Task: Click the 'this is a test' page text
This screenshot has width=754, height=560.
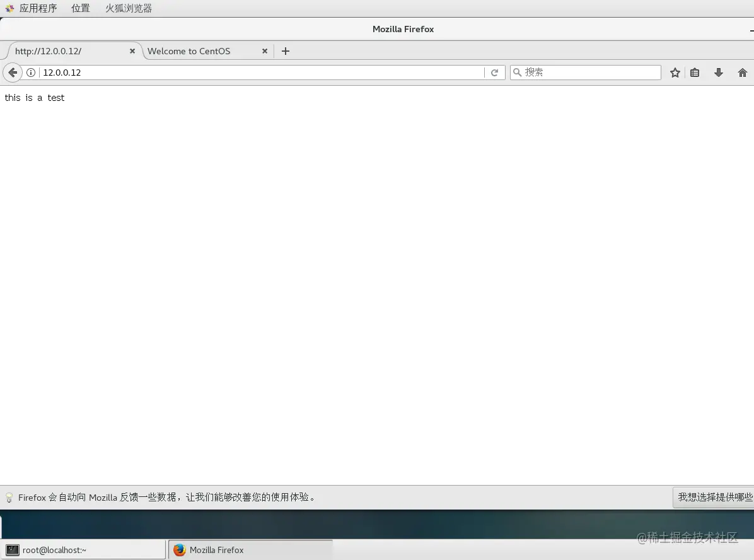Action: click(x=35, y=98)
